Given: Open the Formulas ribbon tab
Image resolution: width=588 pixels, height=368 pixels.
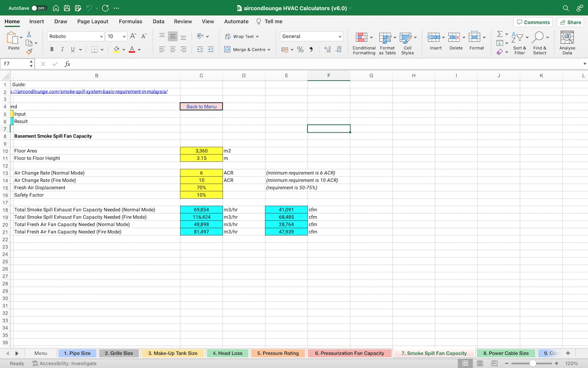Looking at the screenshot, I should click(x=130, y=22).
